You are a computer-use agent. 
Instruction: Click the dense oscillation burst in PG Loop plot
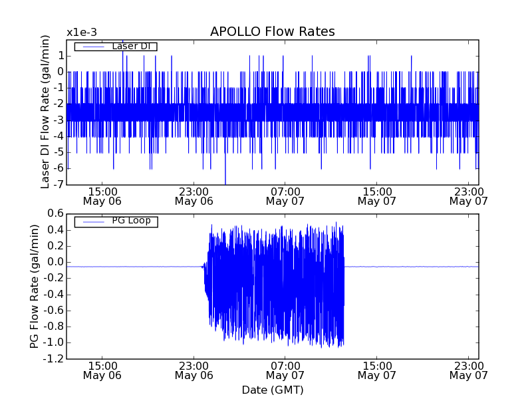(x=274, y=286)
